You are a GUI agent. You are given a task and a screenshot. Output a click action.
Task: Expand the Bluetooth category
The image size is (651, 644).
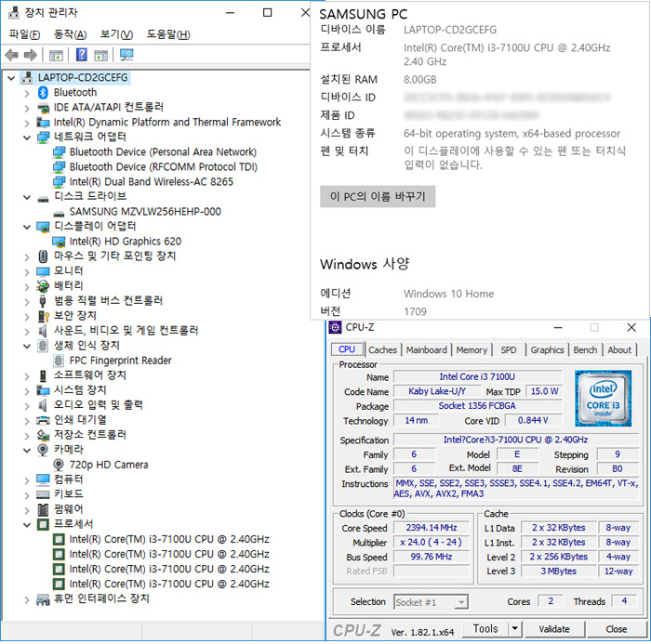click(27, 93)
